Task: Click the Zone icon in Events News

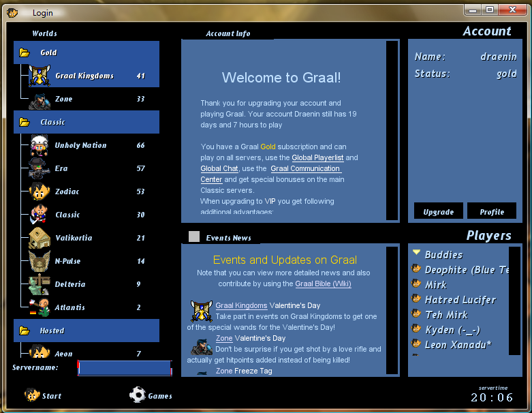Action: tap(202, 347)
